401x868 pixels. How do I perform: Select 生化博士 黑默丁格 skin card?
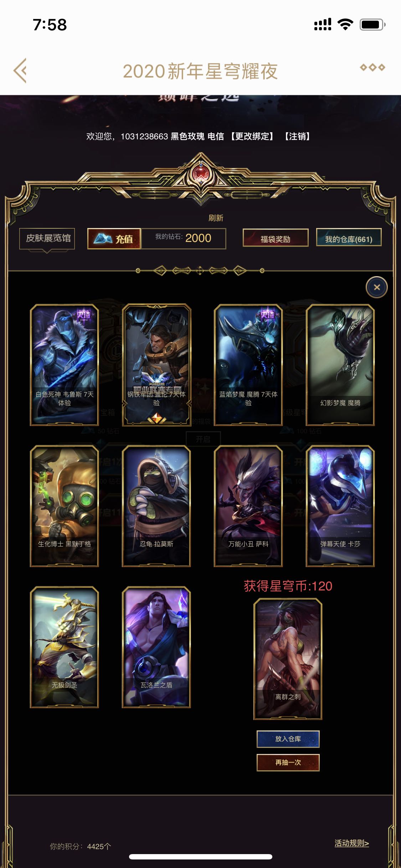[65, 506]
